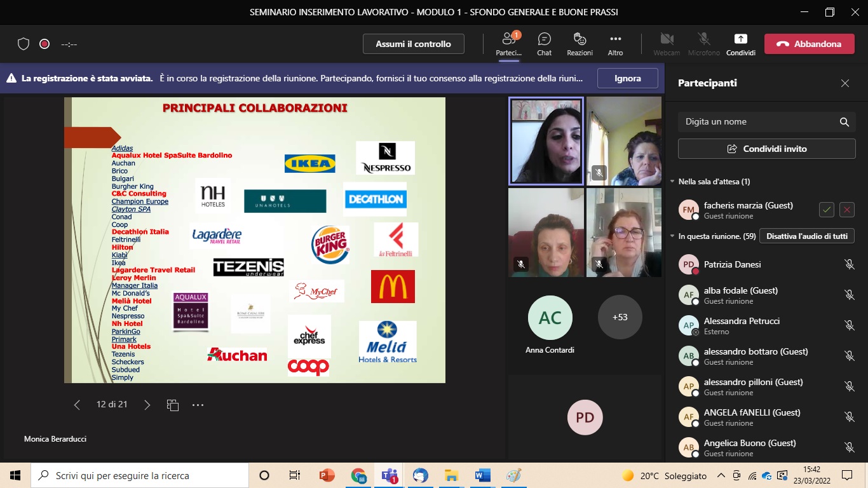Collapse the "Nella sala d'attesa" section
The width and height of the screenshot is (868, 488).
click(672, 182)
